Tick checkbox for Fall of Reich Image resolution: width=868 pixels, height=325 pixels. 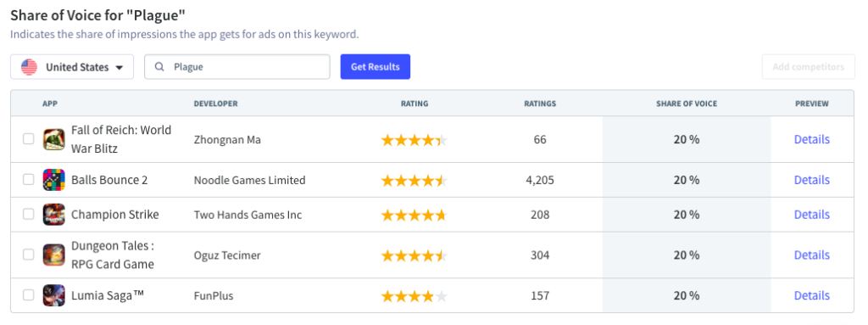pos(28,139)
